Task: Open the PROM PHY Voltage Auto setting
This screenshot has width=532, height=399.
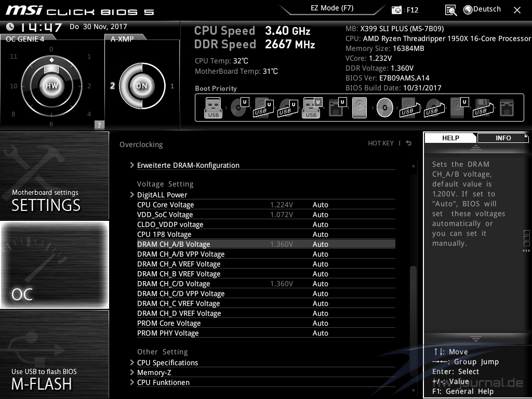Action: [320, 333]
